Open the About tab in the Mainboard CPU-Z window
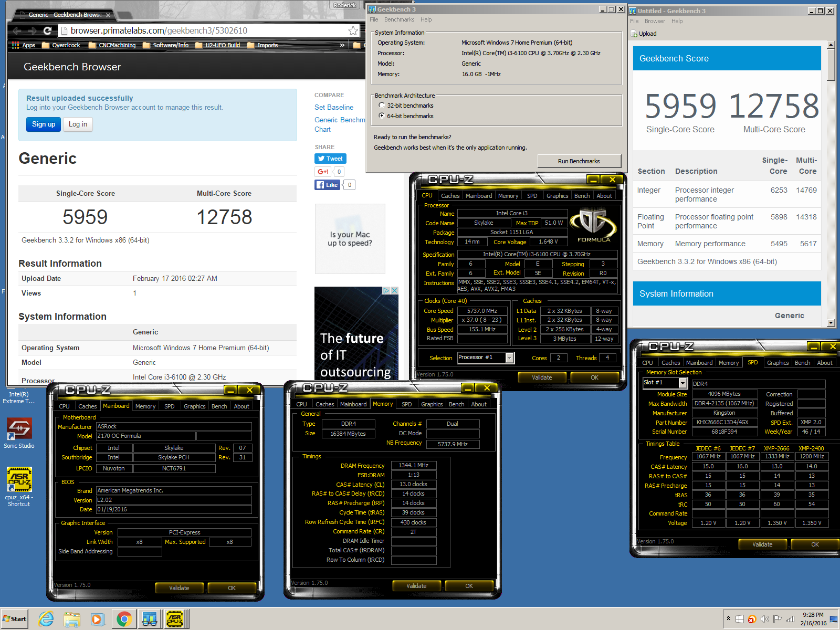The width and height of the screenshot is (840, 630). click(241, 406)
